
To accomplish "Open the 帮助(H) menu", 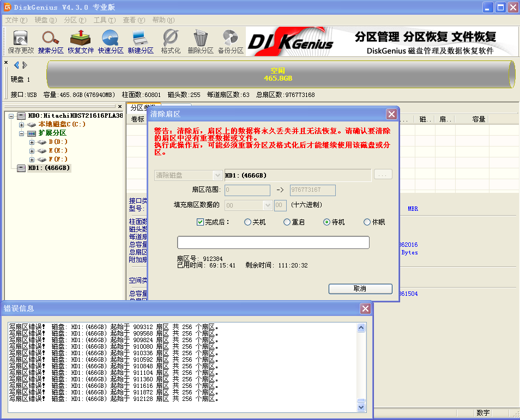I will [164, 20].
